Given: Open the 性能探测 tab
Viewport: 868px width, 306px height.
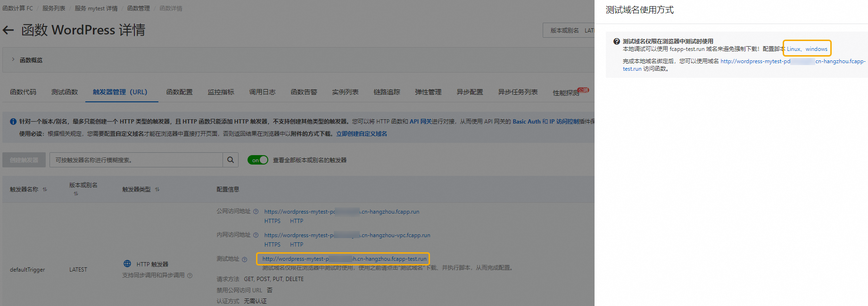Looking at the screenshot, I should pos(566,92).
